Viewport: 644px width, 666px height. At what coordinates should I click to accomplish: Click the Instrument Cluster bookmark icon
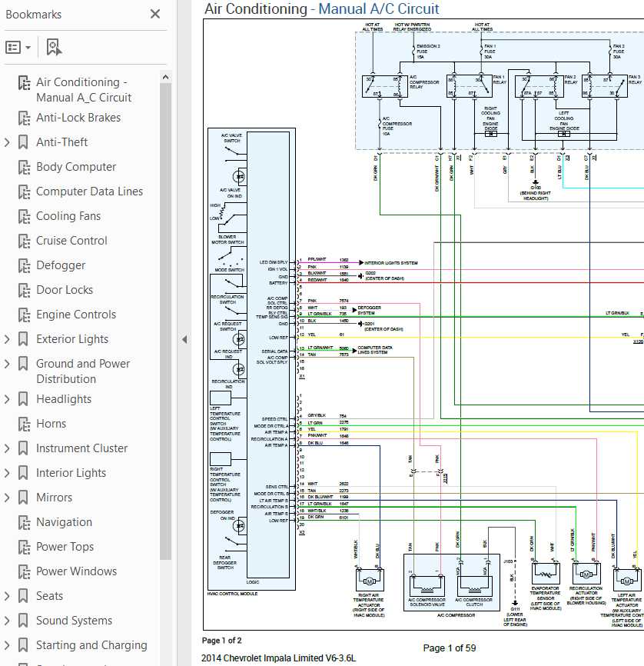coord(23,448)
